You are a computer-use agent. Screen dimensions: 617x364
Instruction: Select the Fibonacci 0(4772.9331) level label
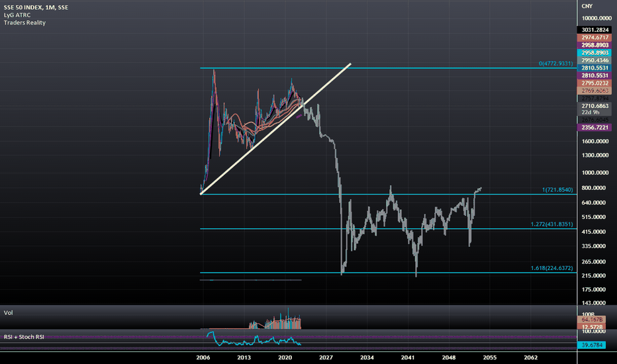(x=555, y=64)
